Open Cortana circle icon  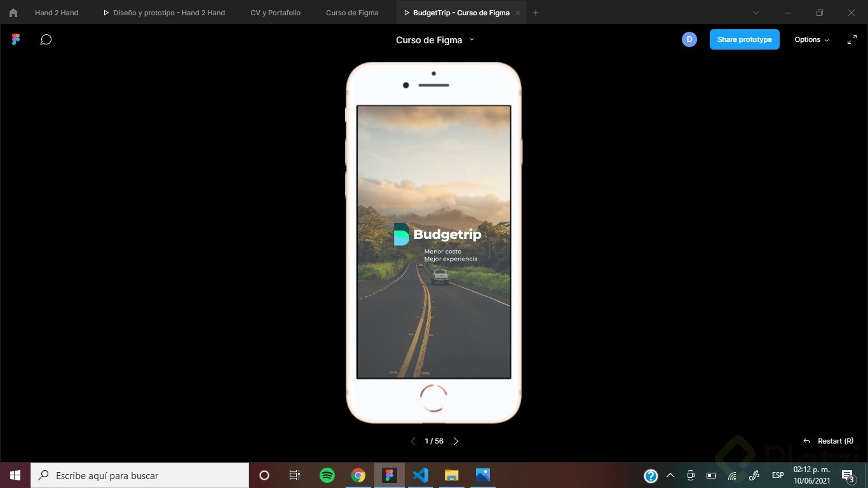264,475
